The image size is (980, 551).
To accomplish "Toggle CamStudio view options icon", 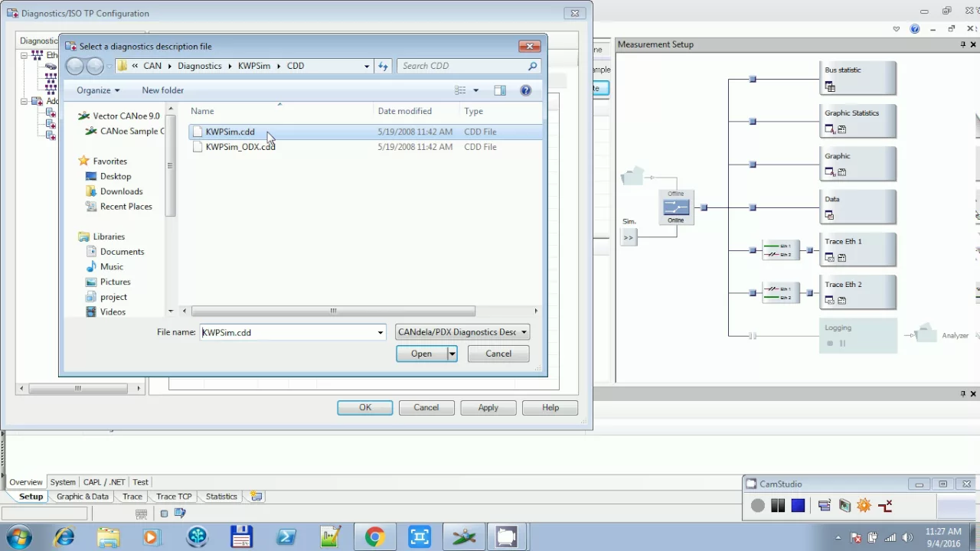I will click(824, 505).
